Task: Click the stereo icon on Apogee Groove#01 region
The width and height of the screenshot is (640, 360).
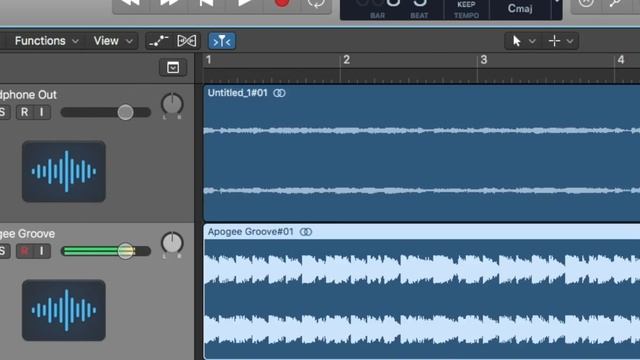Action: (306, 232)
